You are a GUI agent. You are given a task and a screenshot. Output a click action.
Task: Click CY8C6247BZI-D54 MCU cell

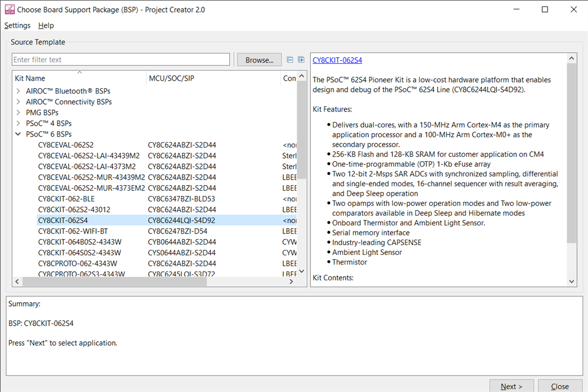coord(177,231)
